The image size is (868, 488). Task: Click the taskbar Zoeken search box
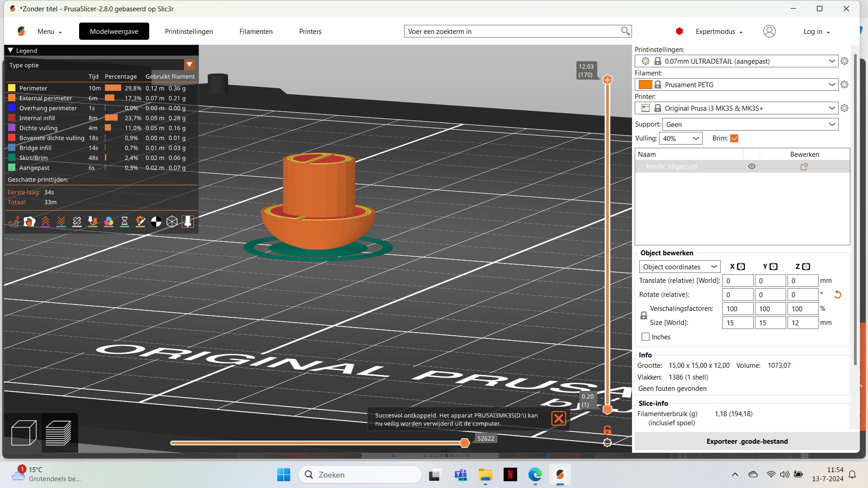pyautogui.click(x=360, y=474)
